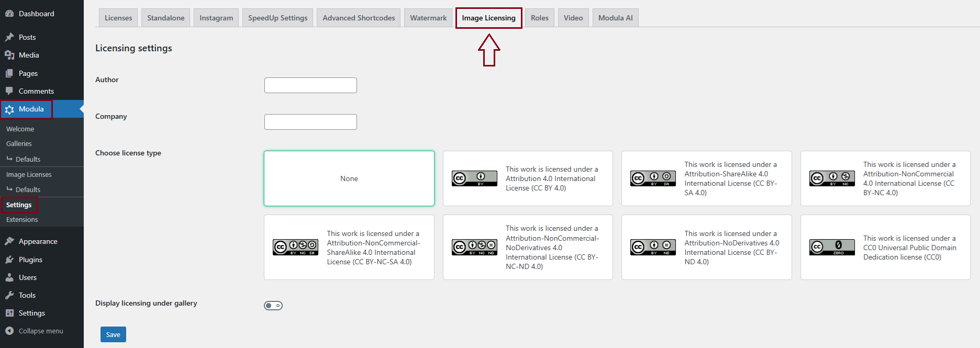Open Media via its sidebar icon
The width and height of the screenshot is (980, 348).
click(x=9, y=55)
